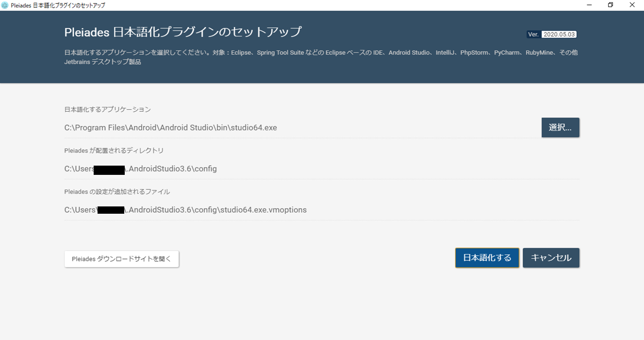
Task: Close the Pleiades setup window
Action: (x=632, y=5)
